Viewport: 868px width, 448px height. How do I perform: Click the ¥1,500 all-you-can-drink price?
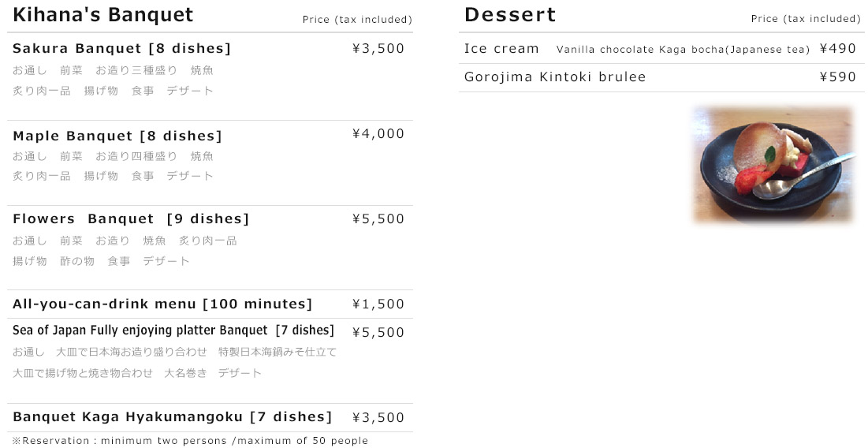coord(378,304)
